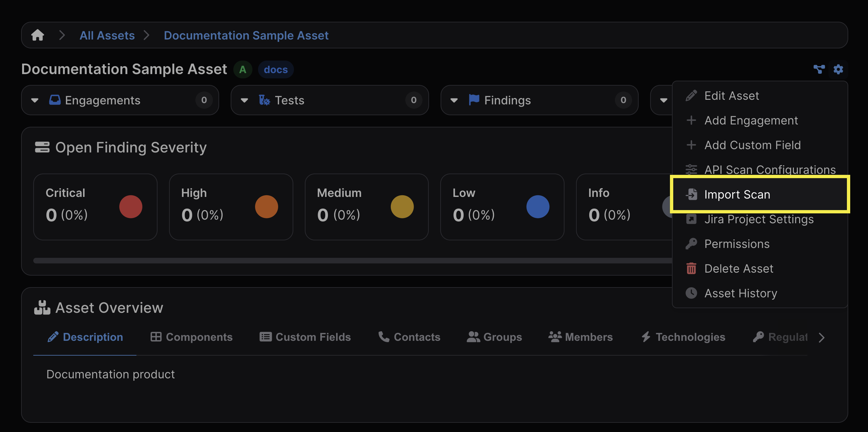The height and width of the screenshot is (432, 868).
Task: Open the Technologies tab
Action: tap(683, 337)
